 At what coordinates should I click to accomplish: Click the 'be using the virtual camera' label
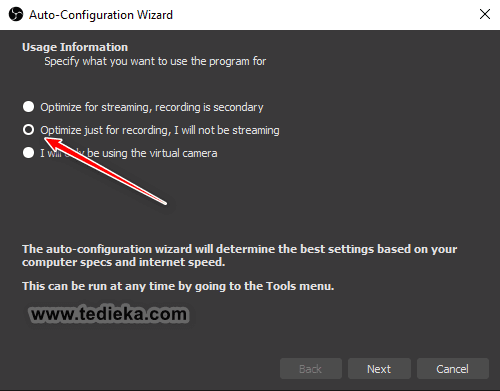[152, 153]
